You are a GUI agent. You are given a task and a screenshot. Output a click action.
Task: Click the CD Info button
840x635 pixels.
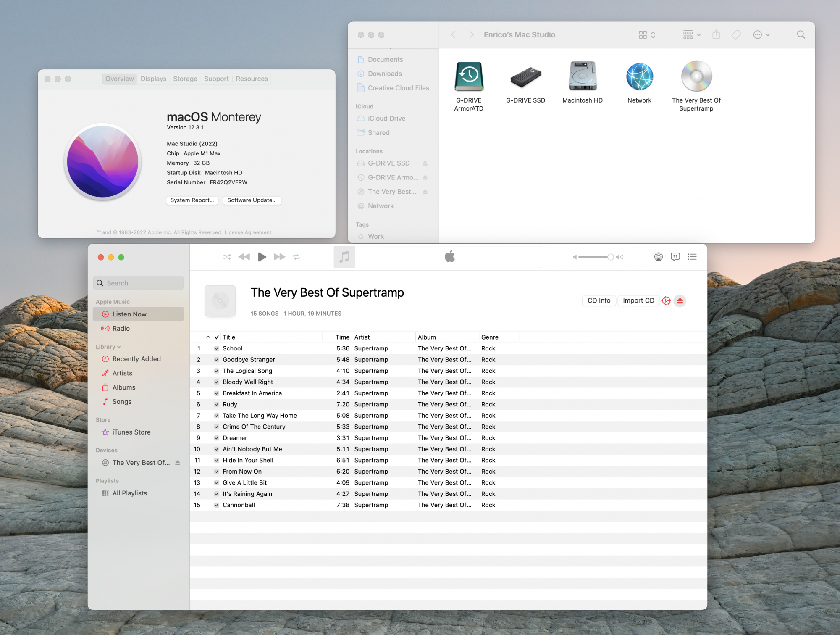pos(599,300)
